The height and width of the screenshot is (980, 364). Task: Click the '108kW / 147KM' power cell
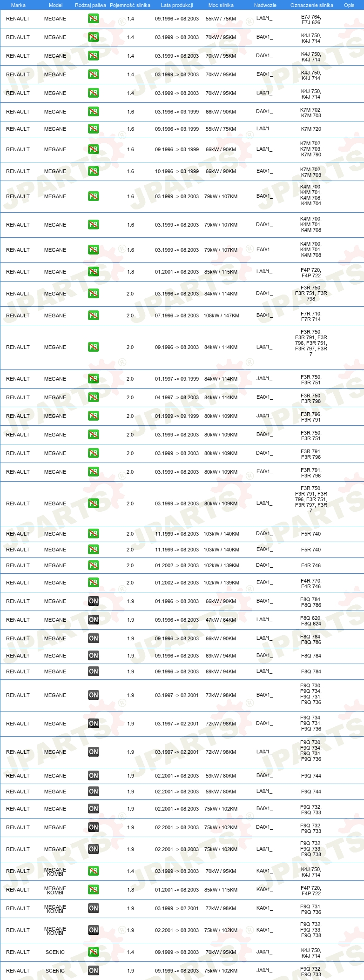(222, 315)
